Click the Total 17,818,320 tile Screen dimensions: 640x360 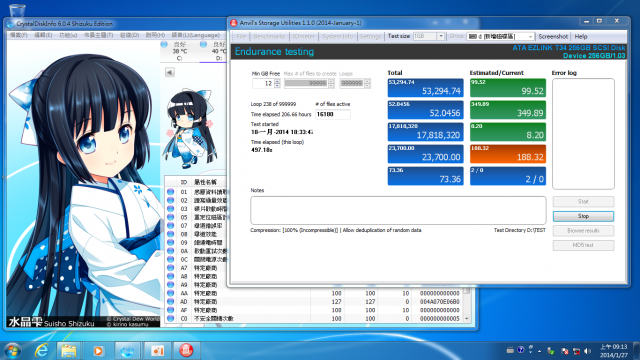[425, 132]
